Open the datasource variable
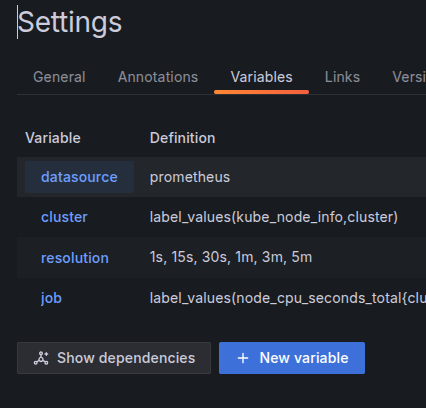The image size is (426, 408). click(x=79, y=177)
